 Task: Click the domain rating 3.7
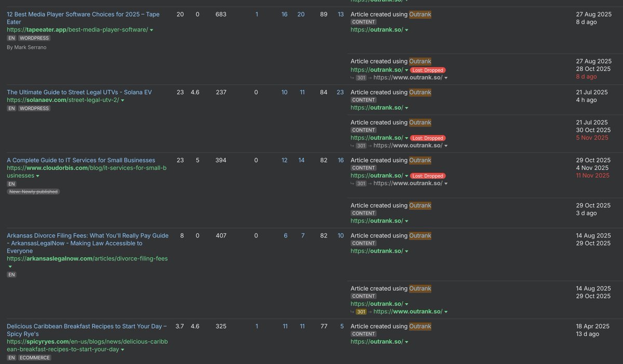tap(180, 326)
